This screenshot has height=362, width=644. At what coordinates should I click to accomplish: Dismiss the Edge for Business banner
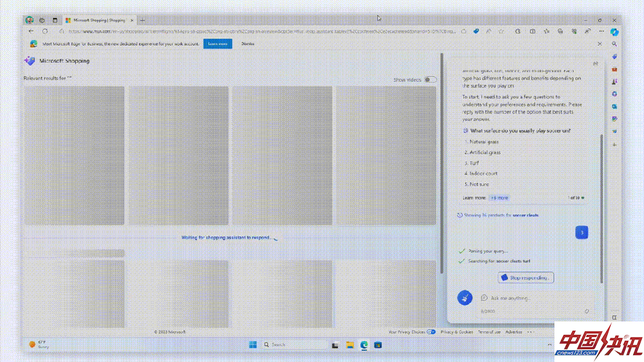pyautogui.click(x=248, y=44)
